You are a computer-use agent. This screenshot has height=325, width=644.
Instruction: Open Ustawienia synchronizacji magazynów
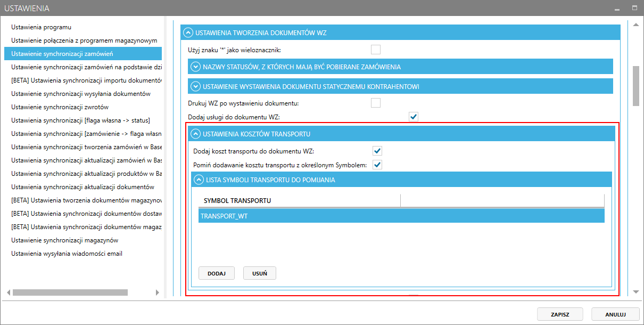pyautogui.click(x=64, y=240)
